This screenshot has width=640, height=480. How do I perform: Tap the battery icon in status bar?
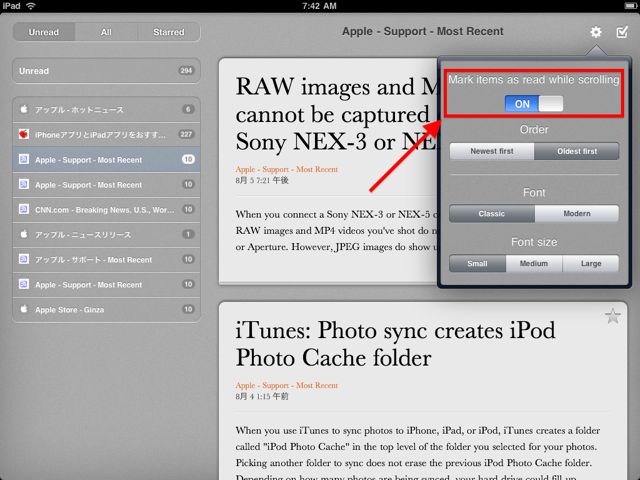click(631, 6)
